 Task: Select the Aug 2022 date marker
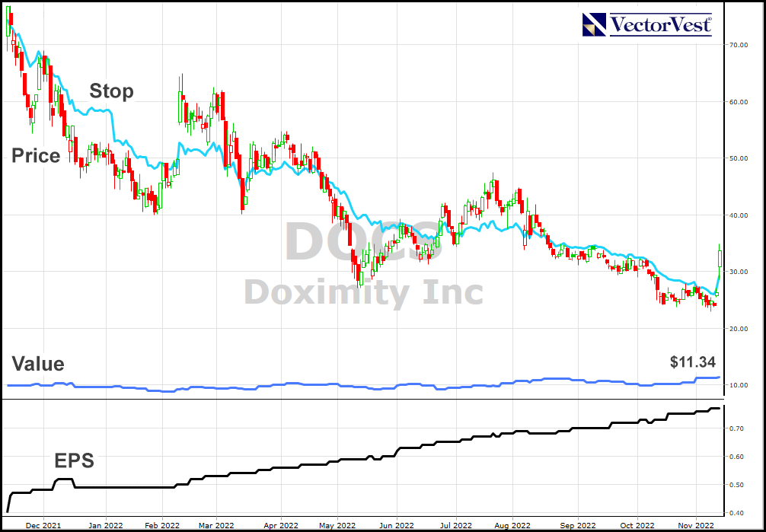click(x=512, y=524)
